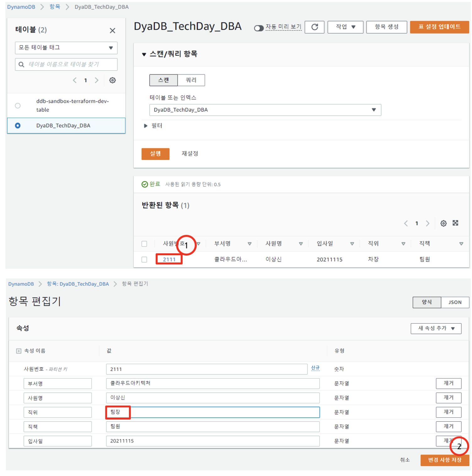Select DyaDB_TechDay_DBA radio button

(18, 126)
